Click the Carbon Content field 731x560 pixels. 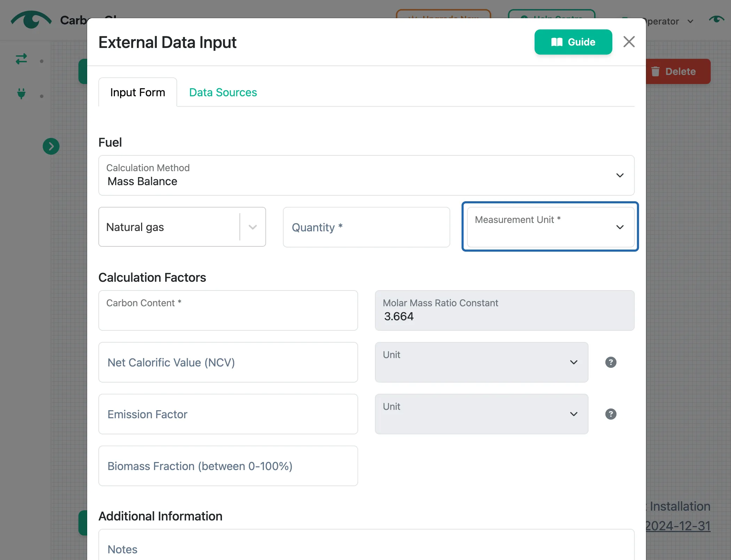(x=228, y=310)
